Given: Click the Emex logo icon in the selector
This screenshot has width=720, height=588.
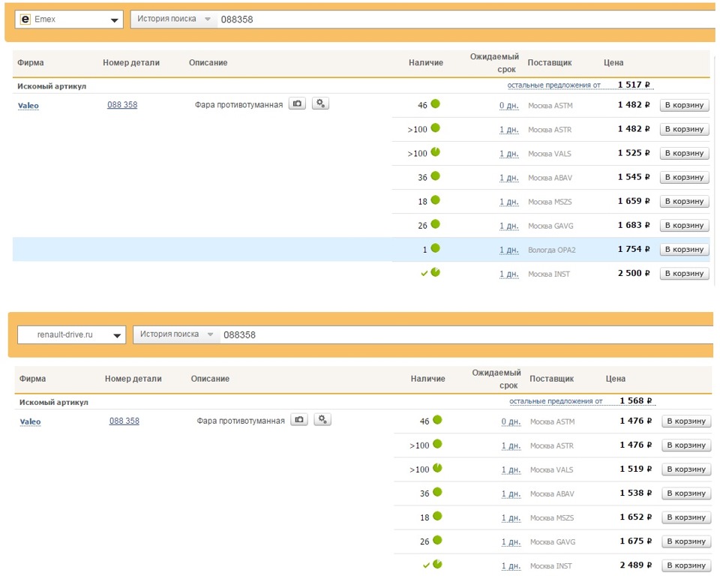Looking at the screenshot, I should [25, 19].
